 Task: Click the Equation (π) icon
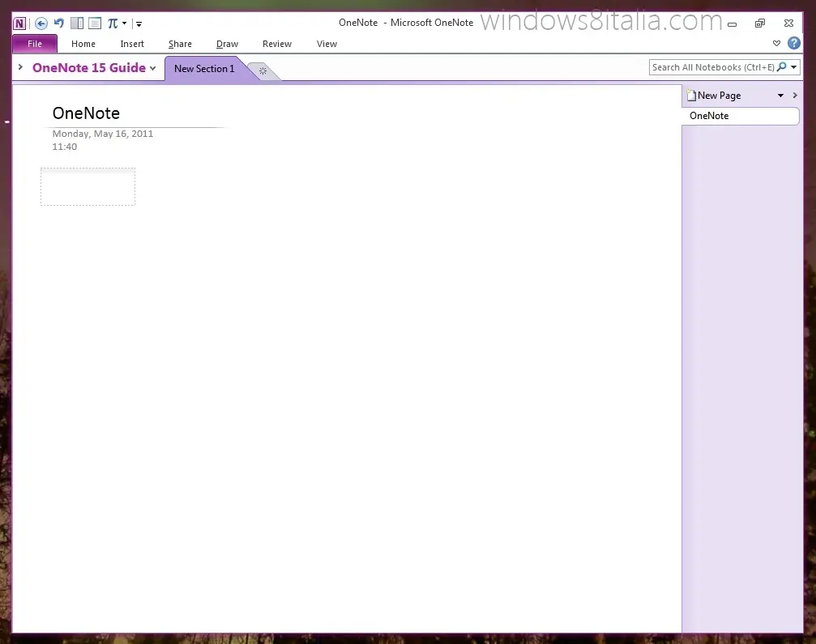(112, 23)
